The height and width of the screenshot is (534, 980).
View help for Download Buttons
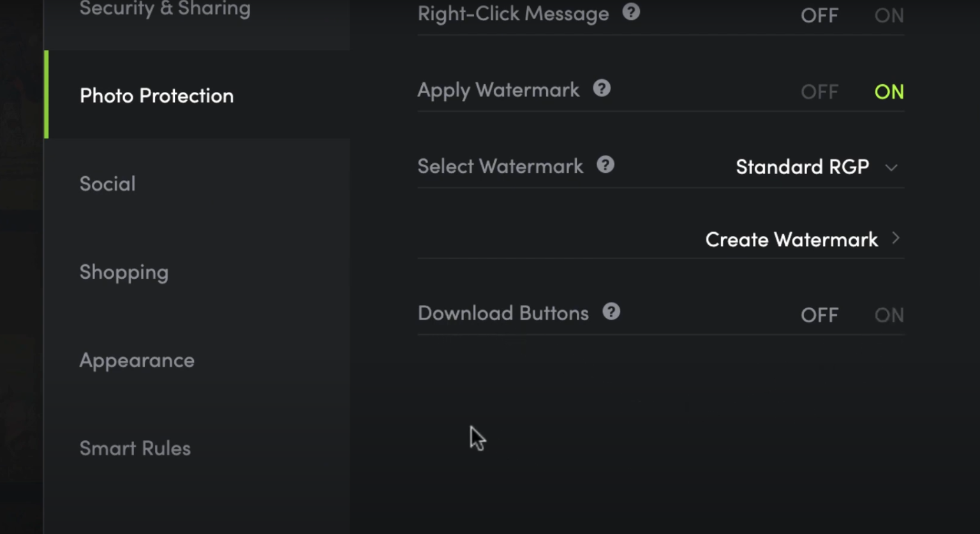click(x=611, y=312)
